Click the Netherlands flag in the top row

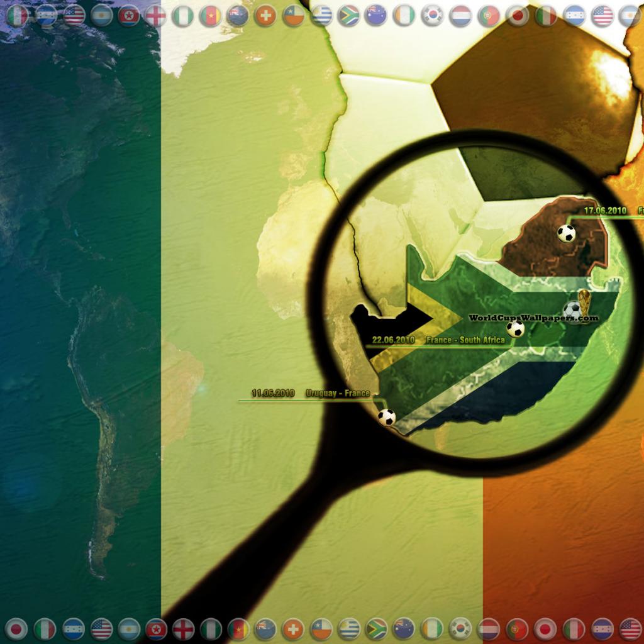[460, 15]
